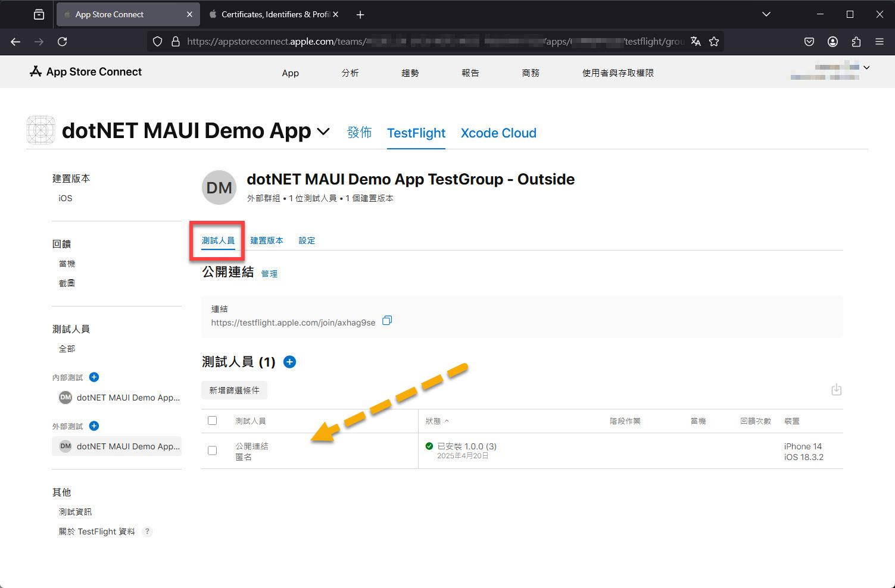Viewport: 895px width, 588px height.
Task: Open the 發佈 tab
Action: click(x=360, y=133)
